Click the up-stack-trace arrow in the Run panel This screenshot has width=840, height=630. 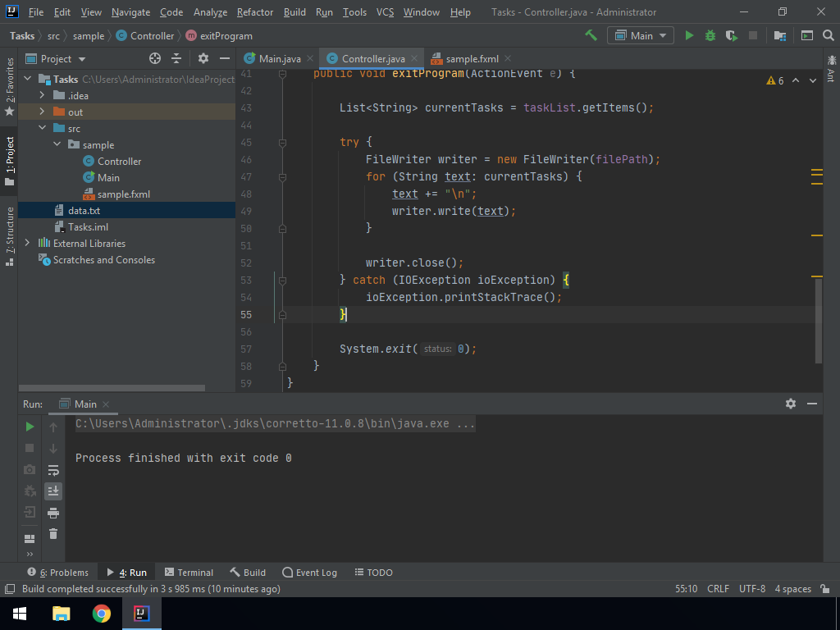click(x=53, y=427)
